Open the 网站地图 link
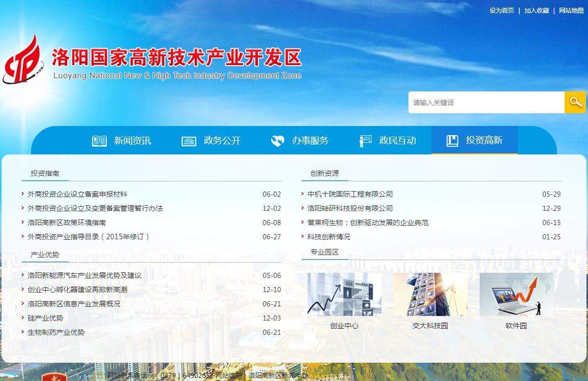 click(571, 11)
